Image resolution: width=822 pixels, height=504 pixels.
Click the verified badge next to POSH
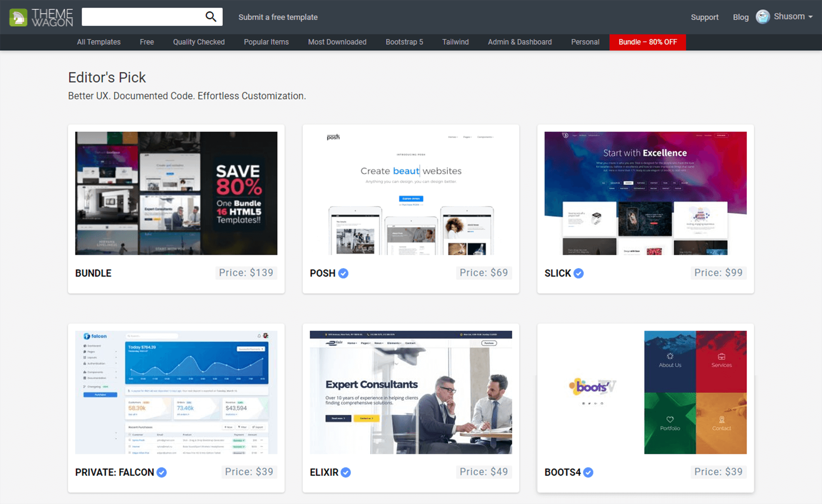343,273
